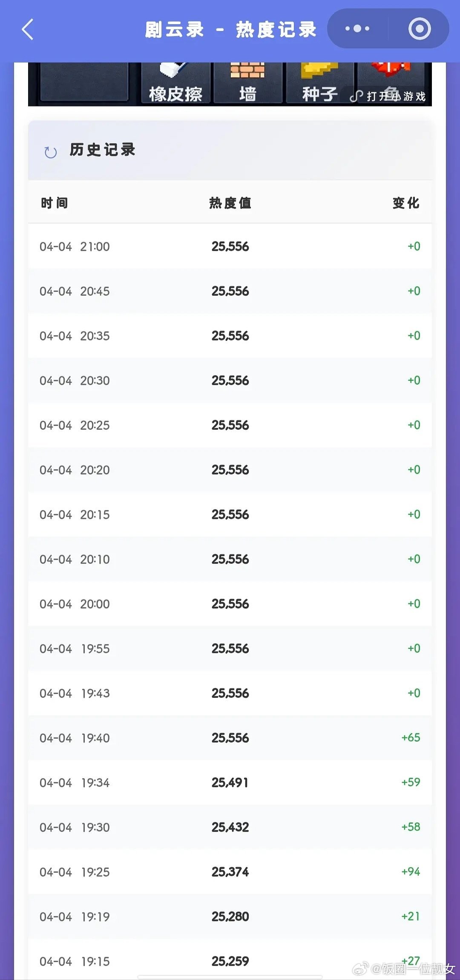Tap the back arrow in header

click(x=28, y=30)
